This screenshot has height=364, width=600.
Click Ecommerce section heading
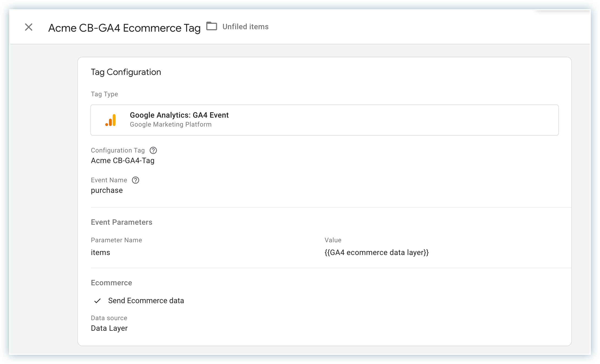point(111,283)
